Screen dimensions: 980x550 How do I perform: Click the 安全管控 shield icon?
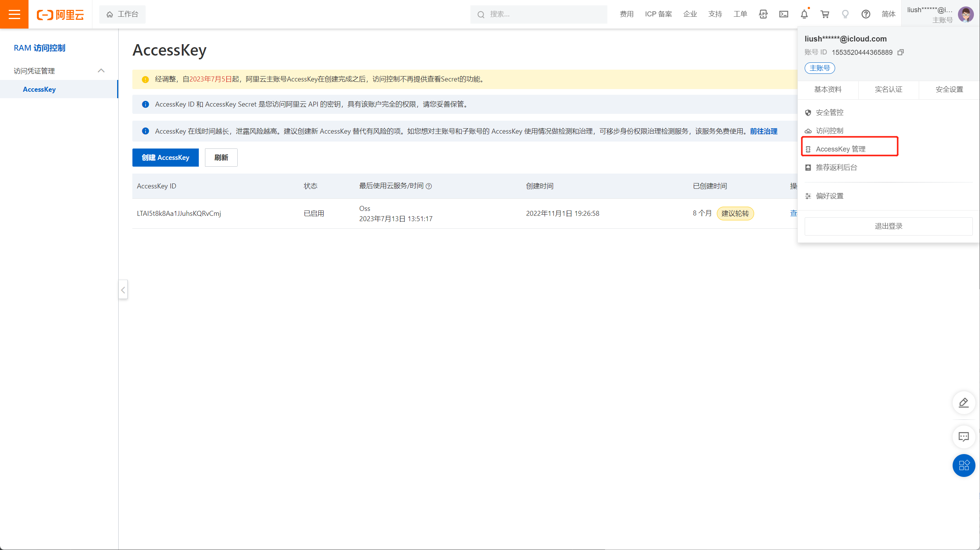808,113
